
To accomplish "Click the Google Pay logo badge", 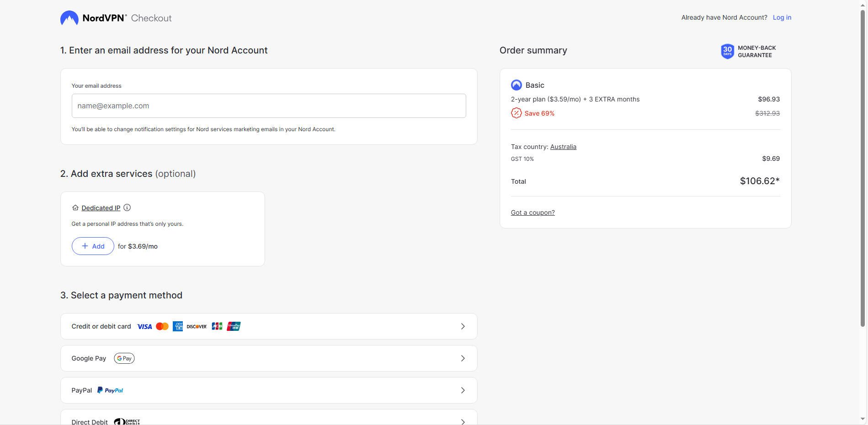I will (x=124, y=358).
